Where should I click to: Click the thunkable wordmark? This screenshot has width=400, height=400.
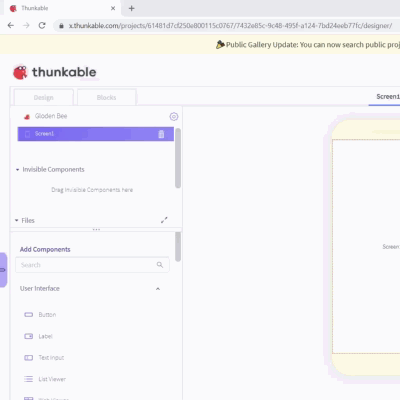[64, 72]
